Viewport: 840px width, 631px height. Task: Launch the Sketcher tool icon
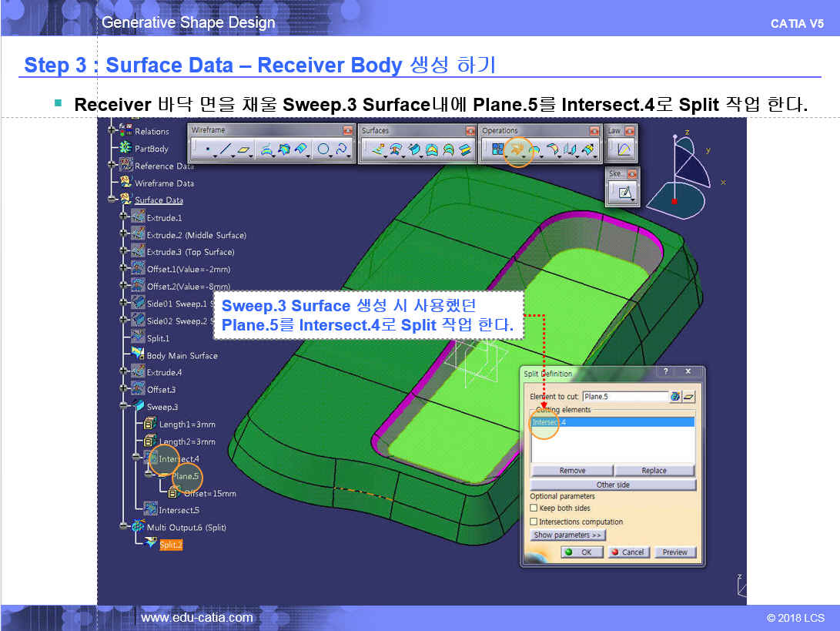click(x=625, y=192)
